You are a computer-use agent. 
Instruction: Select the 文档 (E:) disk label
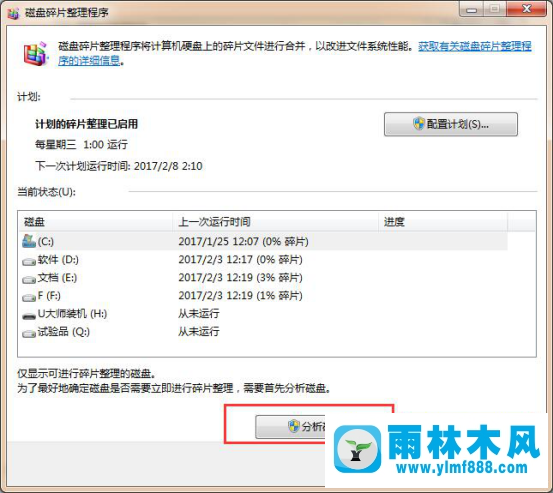click(57, 278)
